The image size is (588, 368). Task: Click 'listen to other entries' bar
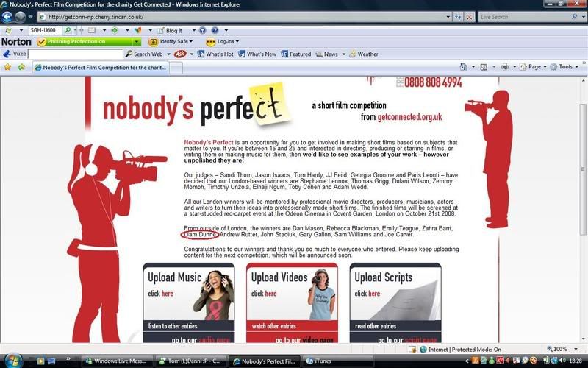tap(189, 326)
